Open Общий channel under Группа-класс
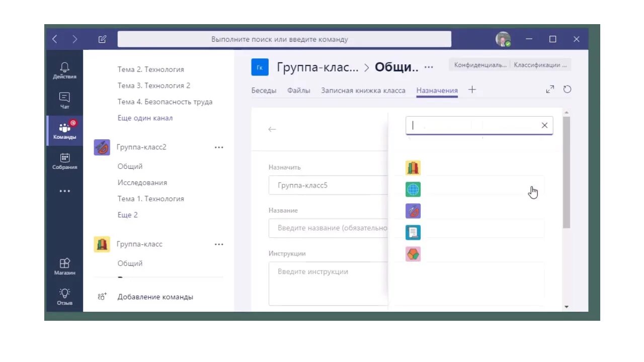This screenshot has width=644, height=362. 130,263
